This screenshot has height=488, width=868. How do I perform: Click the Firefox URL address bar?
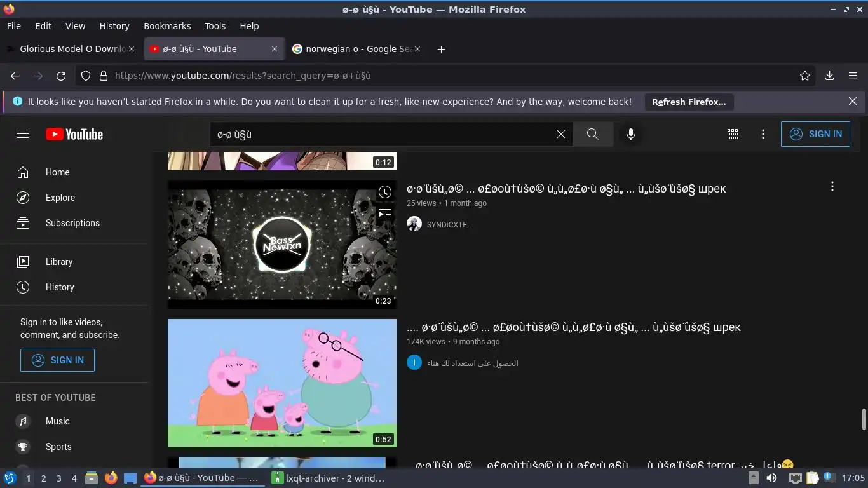pos(445,76)
